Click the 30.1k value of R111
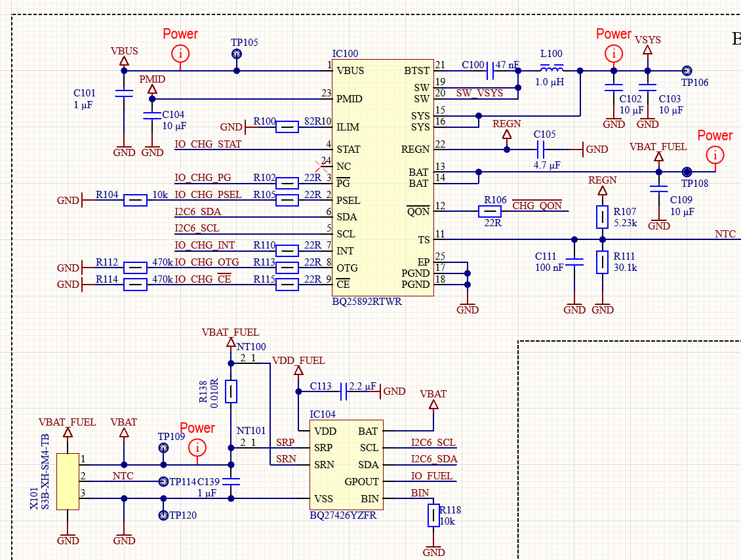 pyautogui.click(x=625, y=268)
